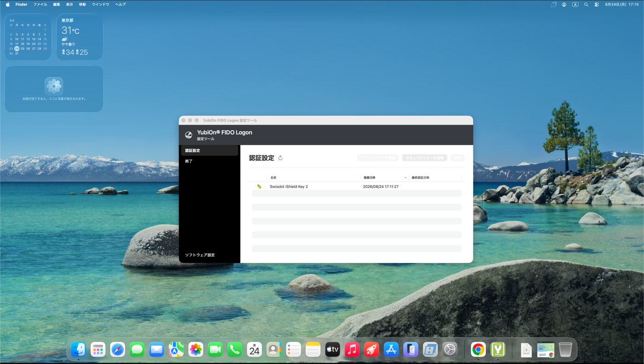Open Spotlight search in the menu bar
The image size is (644, 364).
point(586,5)
